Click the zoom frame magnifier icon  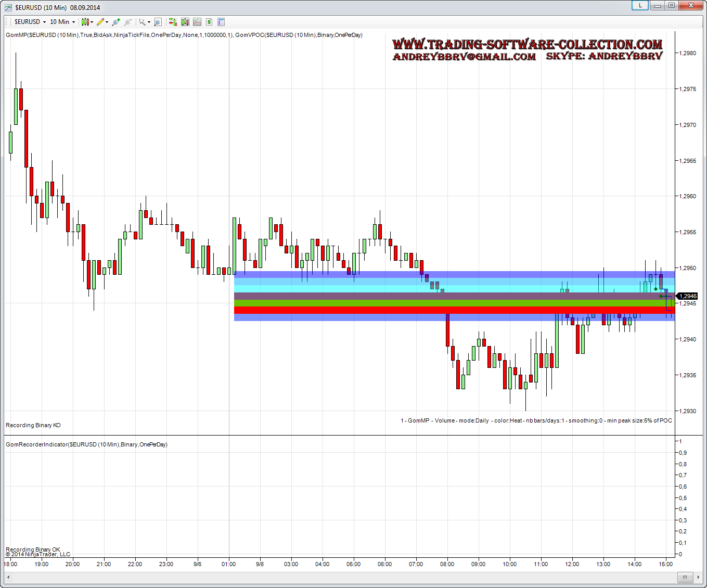point(158,22)
